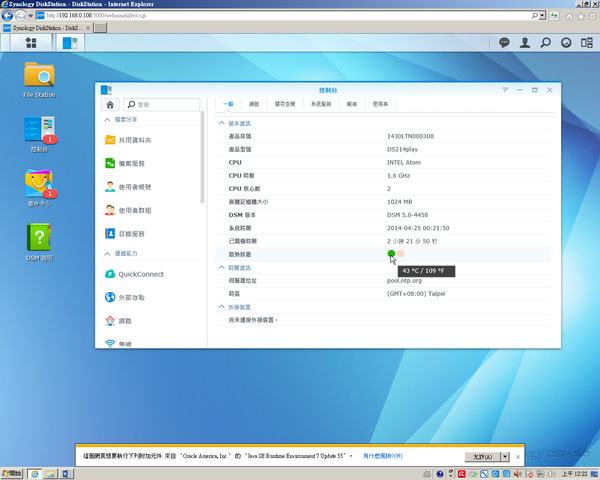Click Control Panel home icon
Viewport: 600px width, 480px height.
[x=110, y=103]
